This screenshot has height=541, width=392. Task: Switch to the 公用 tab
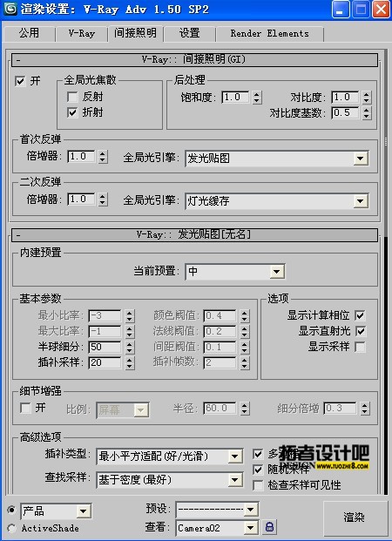29,33
